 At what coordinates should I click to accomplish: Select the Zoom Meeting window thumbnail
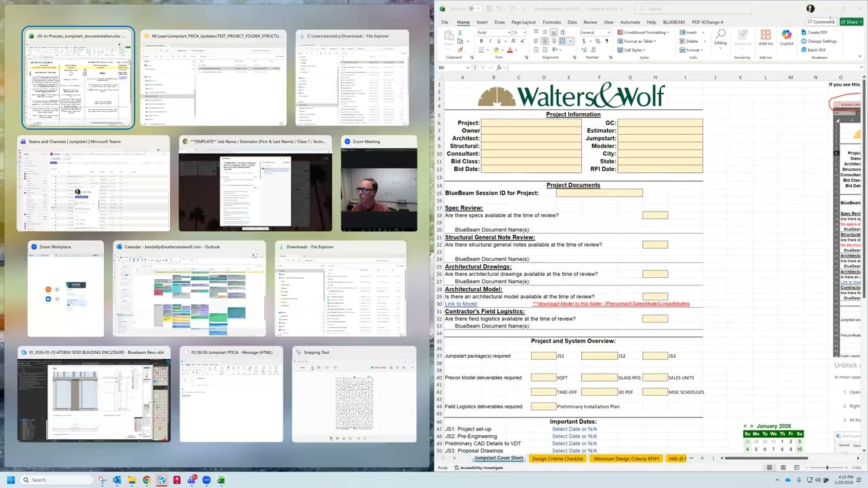click(x=379, y=184)
